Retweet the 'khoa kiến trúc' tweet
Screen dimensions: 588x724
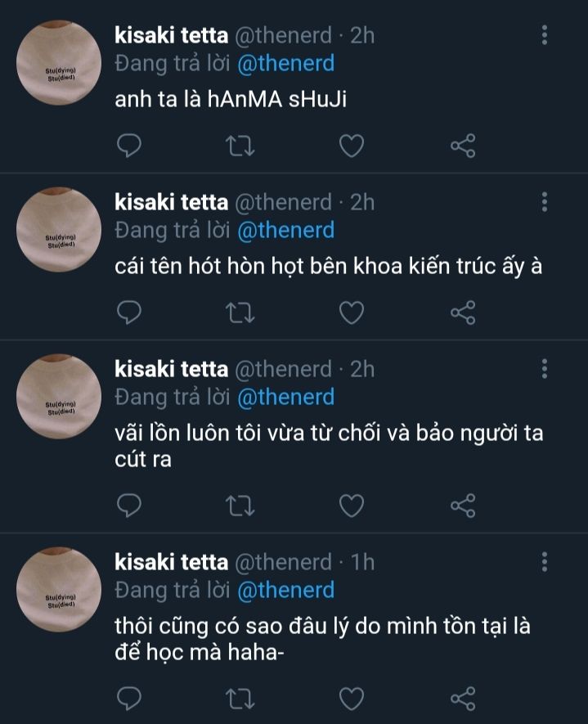(240, 313)
